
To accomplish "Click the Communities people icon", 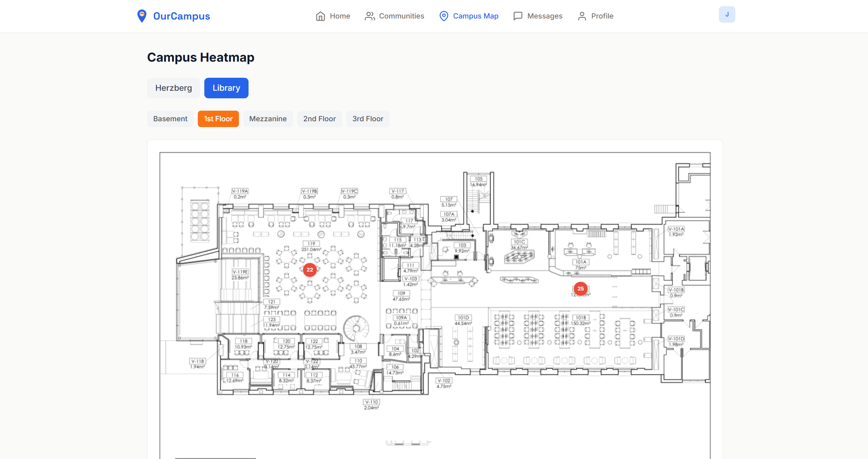I will pos(370,16).
